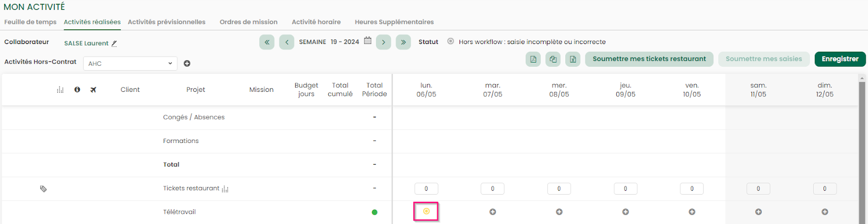Export the timesheet as PDF
The image size is (868, 224).
tap(533, 59)
